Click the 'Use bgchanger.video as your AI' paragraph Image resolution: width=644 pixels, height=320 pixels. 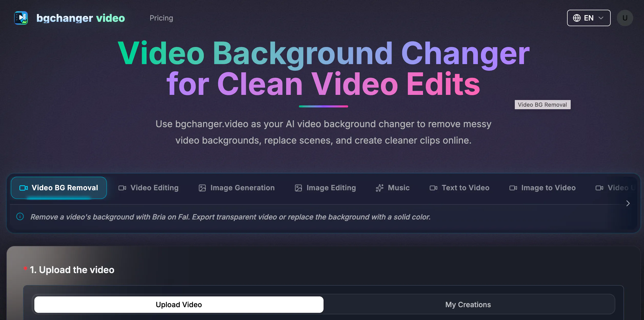click(324, 132)
